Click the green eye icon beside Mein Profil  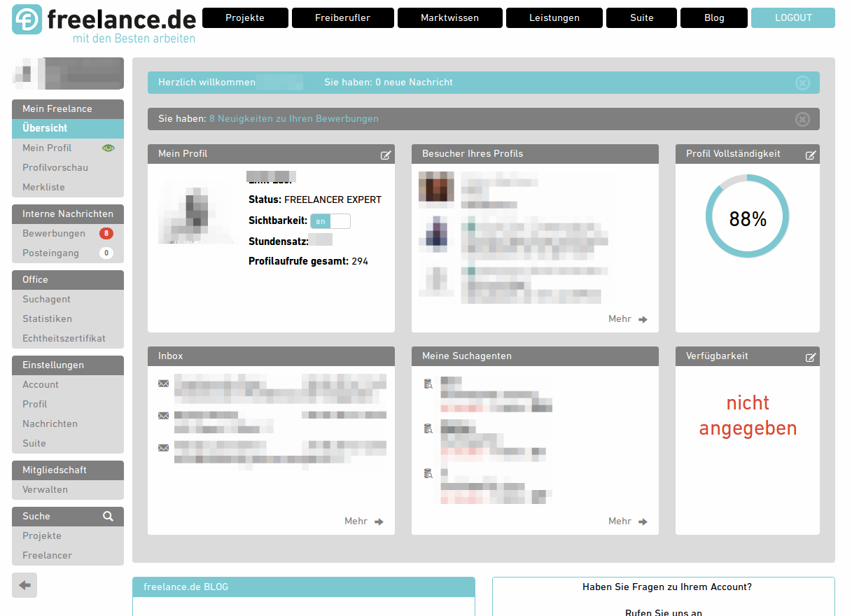(x=108, y=148)
